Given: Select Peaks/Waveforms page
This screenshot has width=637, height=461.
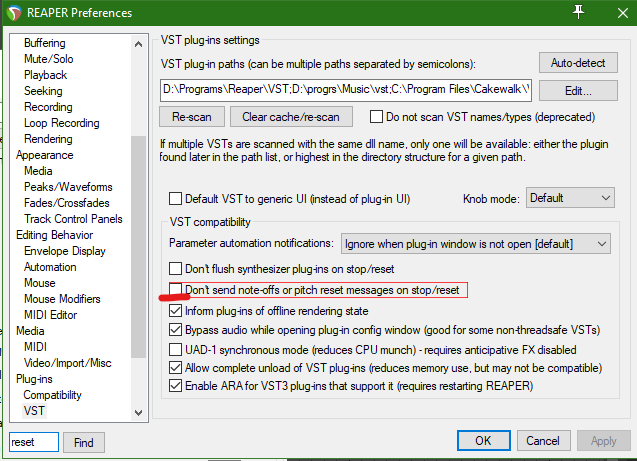Looking at the screenshot, I should (68, 187).
